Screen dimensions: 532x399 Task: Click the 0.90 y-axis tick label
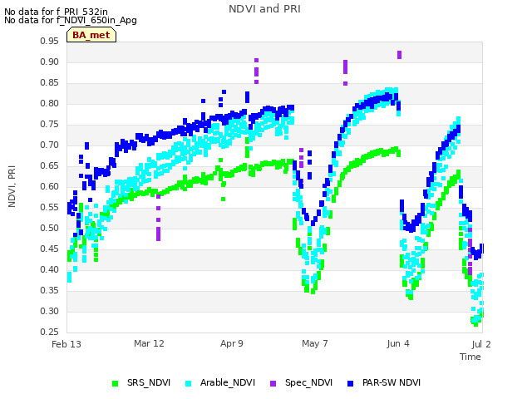[50, 62]
